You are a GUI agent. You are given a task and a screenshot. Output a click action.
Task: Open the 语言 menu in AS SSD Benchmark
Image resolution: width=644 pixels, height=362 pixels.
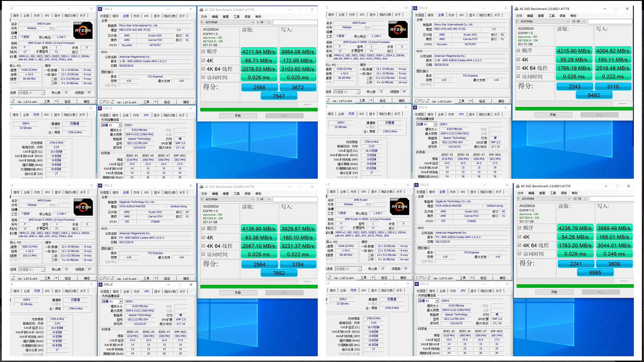[x=247, y=17]
